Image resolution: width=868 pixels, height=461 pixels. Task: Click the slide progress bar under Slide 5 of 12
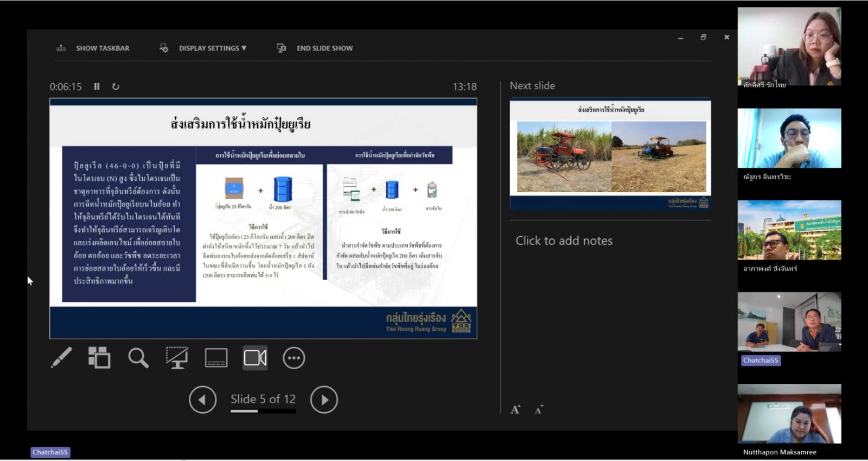point(263,411)
